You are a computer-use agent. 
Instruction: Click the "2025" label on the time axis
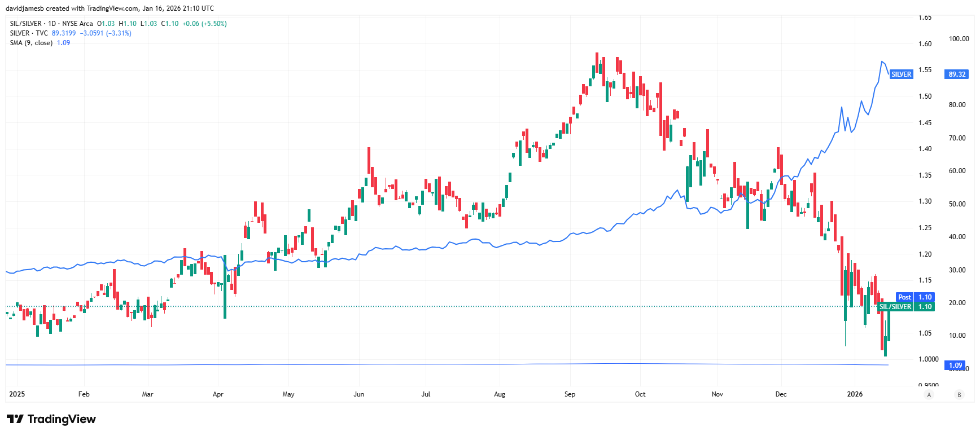17,394
